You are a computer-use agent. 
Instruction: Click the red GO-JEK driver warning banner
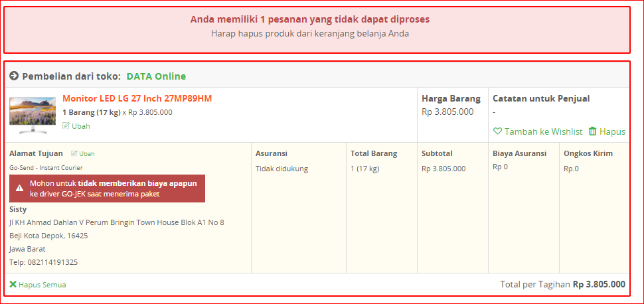pyautogui.click(x=107, y=189)
